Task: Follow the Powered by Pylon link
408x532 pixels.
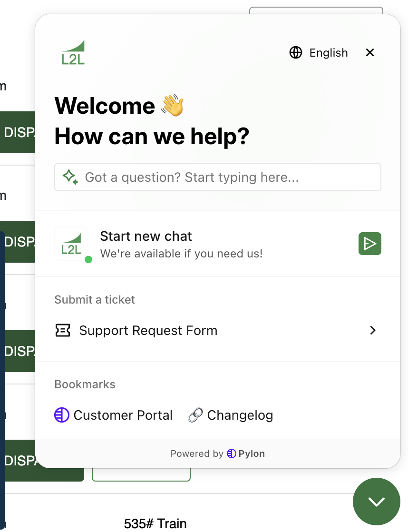Action: click(218, 453)
